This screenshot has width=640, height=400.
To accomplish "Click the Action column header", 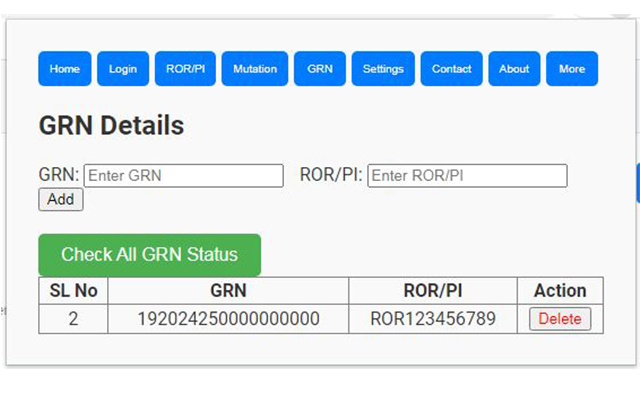I will (x=560, y=291).
